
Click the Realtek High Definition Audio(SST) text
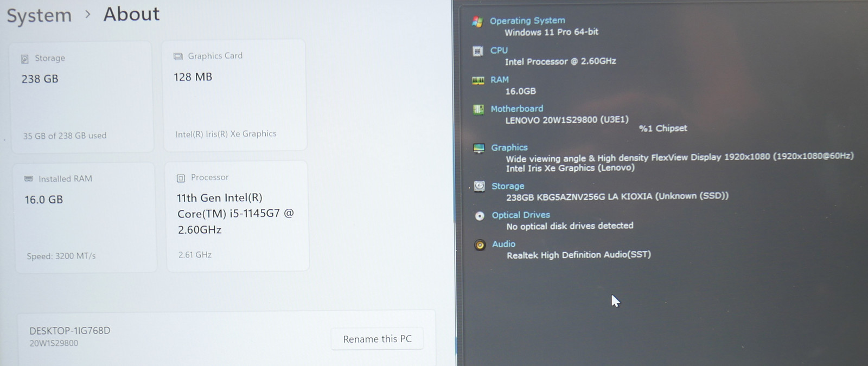point(579,255)
